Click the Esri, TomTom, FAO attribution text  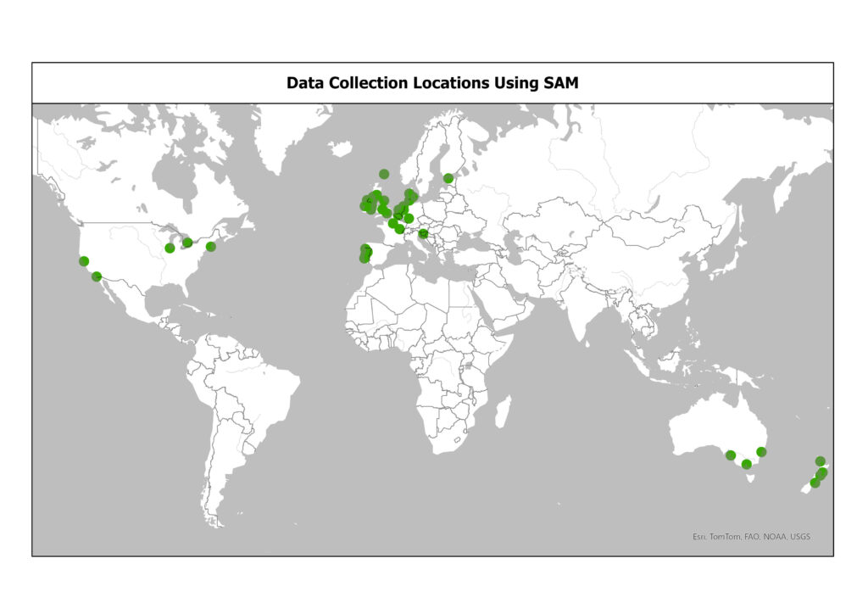(751, 536)
